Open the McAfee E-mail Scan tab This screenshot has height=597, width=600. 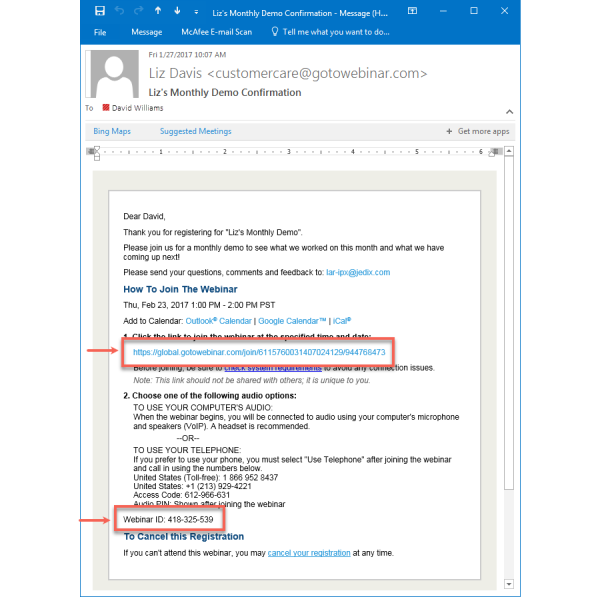tap(217, 32)
